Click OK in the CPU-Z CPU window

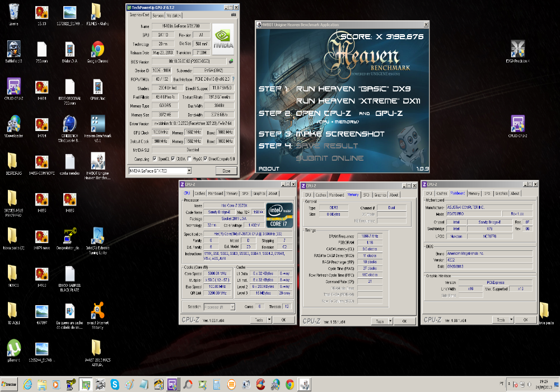click(x=283, y=320)
